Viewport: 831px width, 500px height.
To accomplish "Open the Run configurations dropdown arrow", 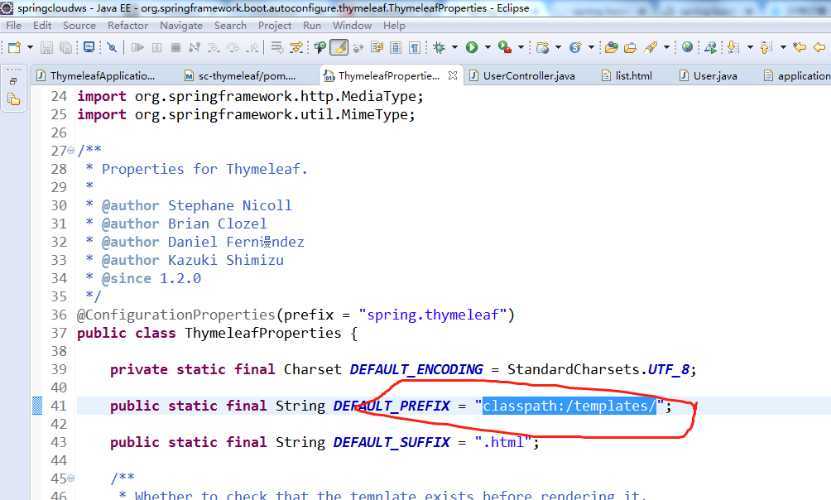I will 488,47.
